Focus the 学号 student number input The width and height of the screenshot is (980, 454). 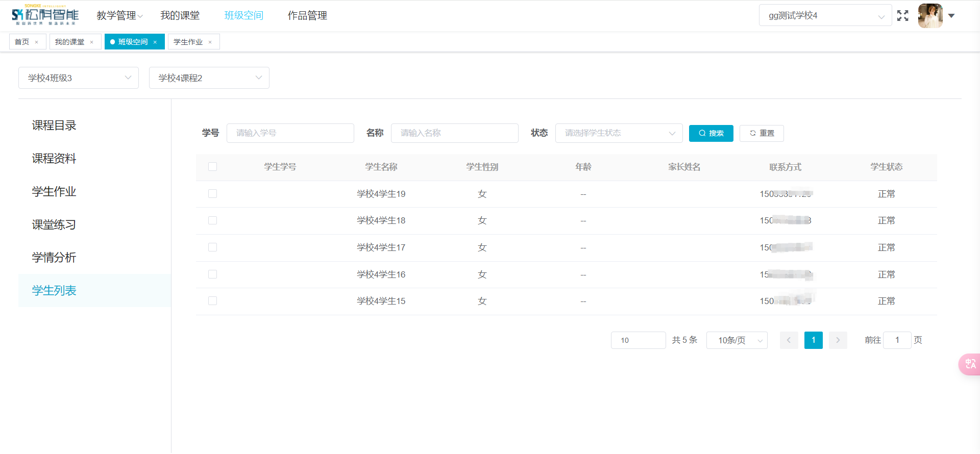290,133
